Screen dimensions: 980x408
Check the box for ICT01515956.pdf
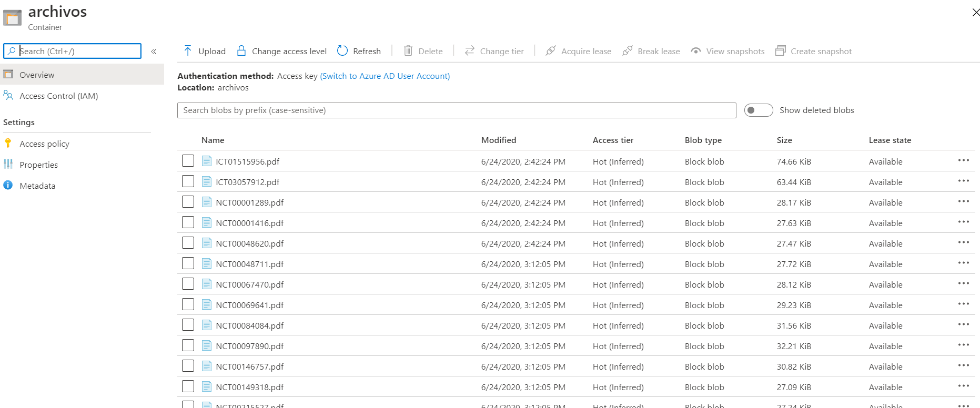coord(188,161)
